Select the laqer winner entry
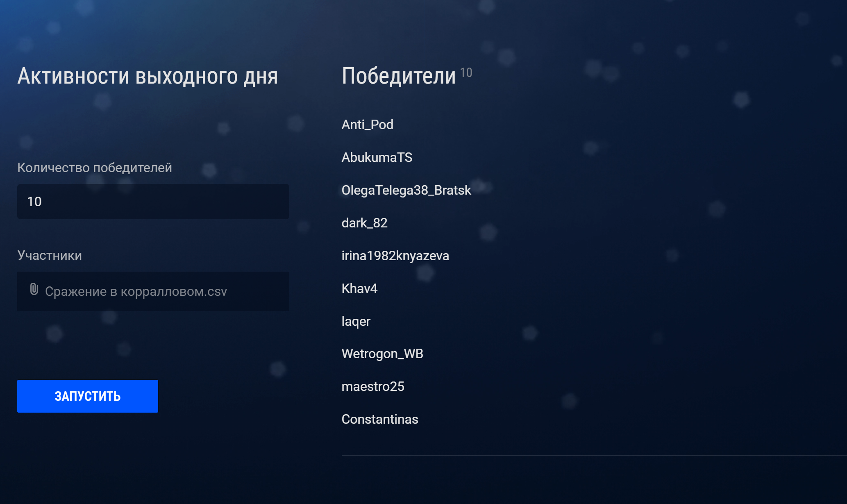The height and width of the screenshot is (504, 847). tap(356, 321)
